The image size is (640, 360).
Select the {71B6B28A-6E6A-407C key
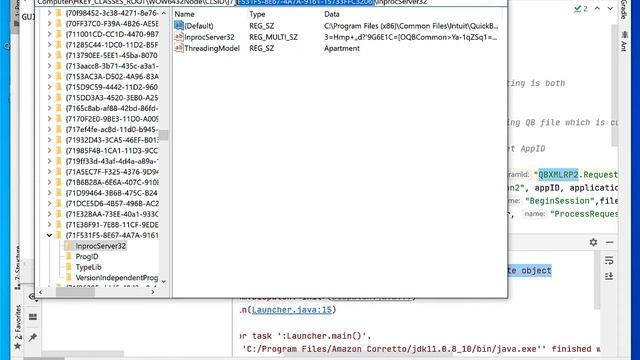[112, 182]
